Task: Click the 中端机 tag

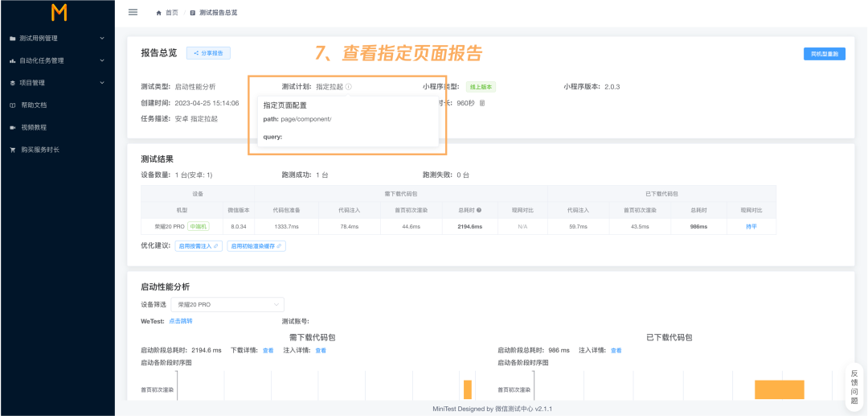Action: pos(198,226)
